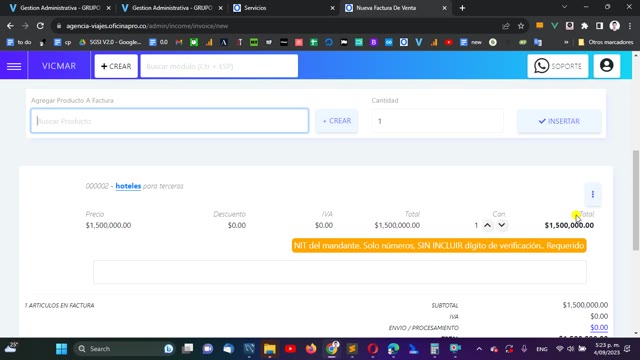The image size is (640, 360).
Task: Open File Explorer from taskbar
Action: [270, 349]
